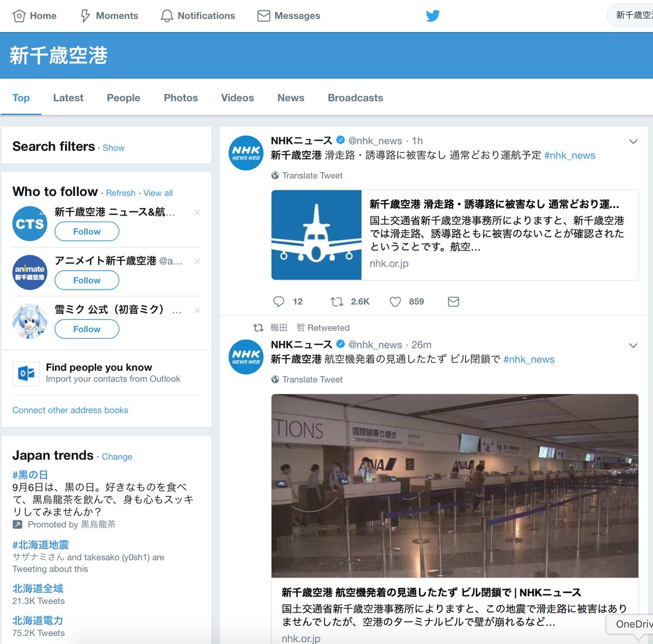Expand the 26m tweet options chevron
This screenshot has height=644, width=653.
[x=633, y=346]
